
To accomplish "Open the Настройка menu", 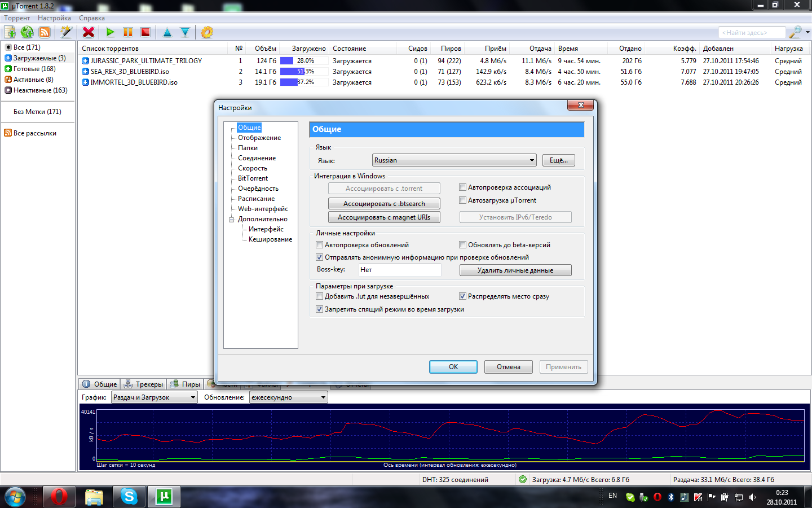I will point(55,18).
